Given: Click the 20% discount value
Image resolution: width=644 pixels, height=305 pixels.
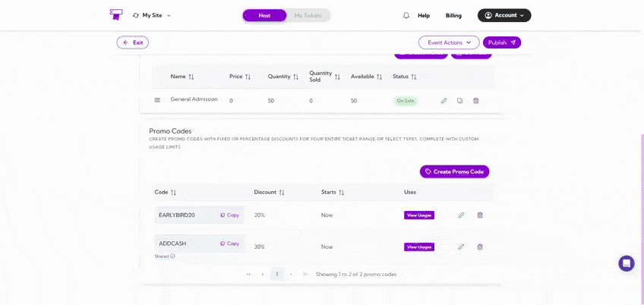Looking at the screenshot, I should (260, 215).
